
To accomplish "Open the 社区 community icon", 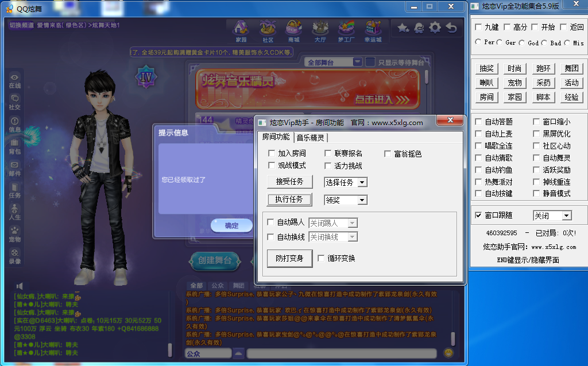I will point(268,32).
